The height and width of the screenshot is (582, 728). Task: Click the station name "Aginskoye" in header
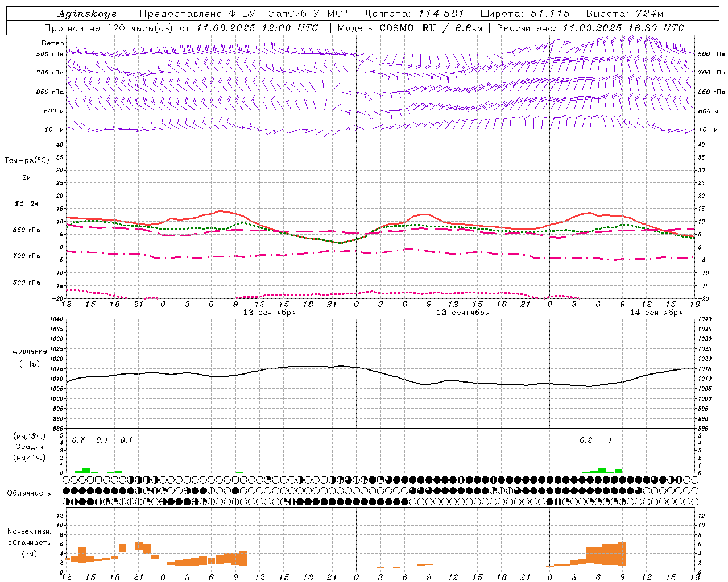point(87,14)
